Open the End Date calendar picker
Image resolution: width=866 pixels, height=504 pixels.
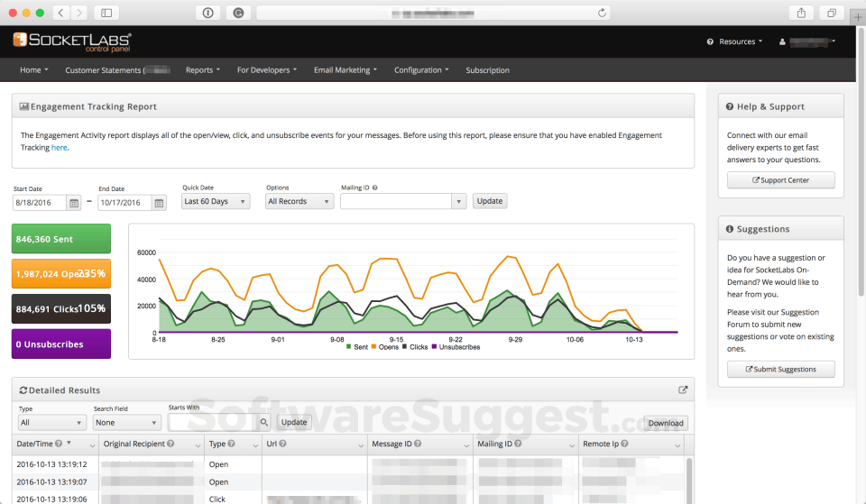[x=159, y=203]
